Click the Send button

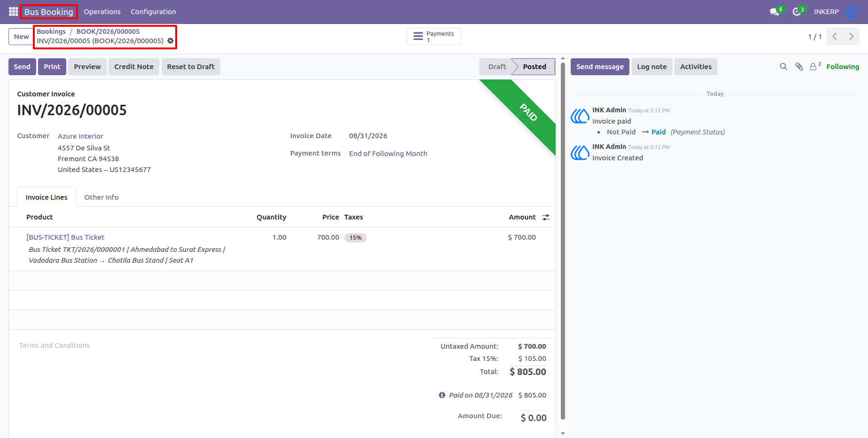click(22, 67)
